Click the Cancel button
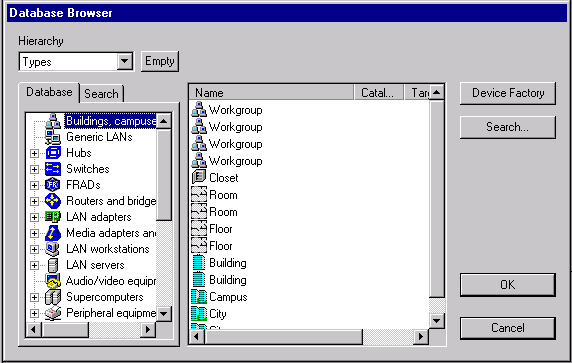Image resolution: width=572 pixels, height=363 pixels. (508, 328)
